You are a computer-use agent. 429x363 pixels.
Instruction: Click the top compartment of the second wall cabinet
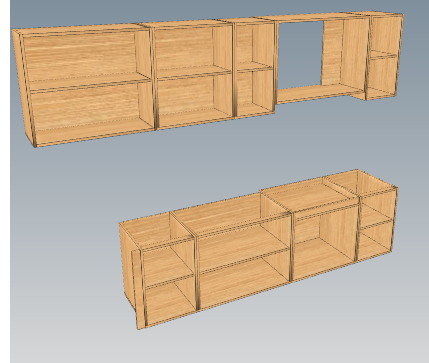tap(192, 50)
